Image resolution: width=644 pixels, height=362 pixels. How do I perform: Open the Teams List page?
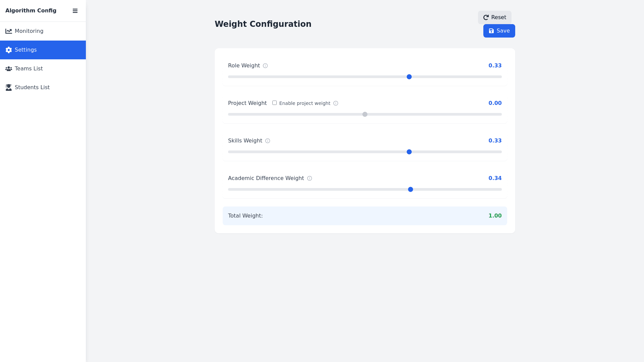[x=29, y=69]
